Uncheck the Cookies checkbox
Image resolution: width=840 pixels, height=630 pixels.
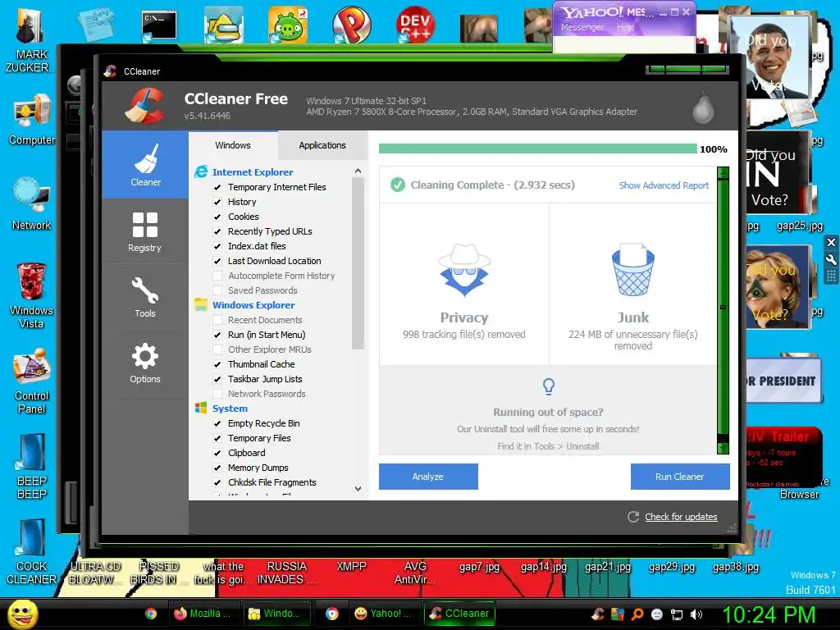click(217, 217)
